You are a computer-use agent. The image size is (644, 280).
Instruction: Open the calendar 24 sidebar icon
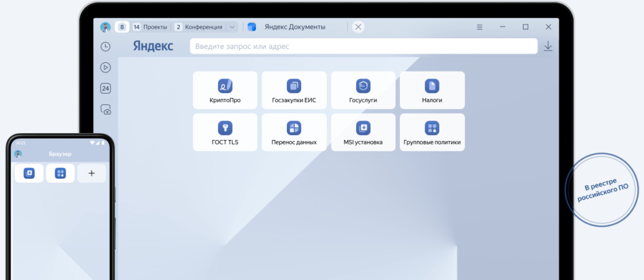click(106, 89)
